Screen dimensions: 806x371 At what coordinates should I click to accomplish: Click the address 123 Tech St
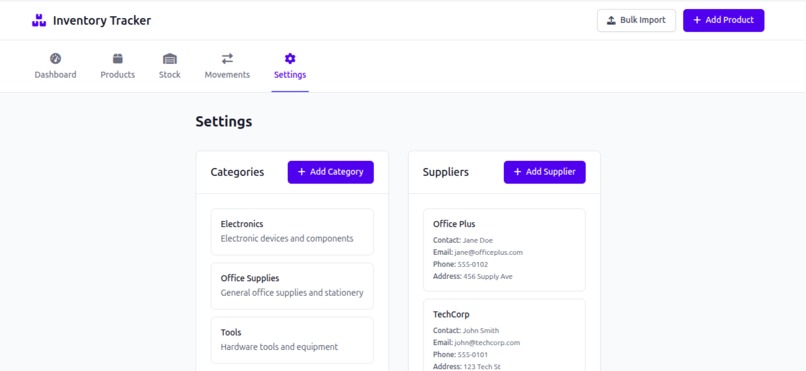483,366
